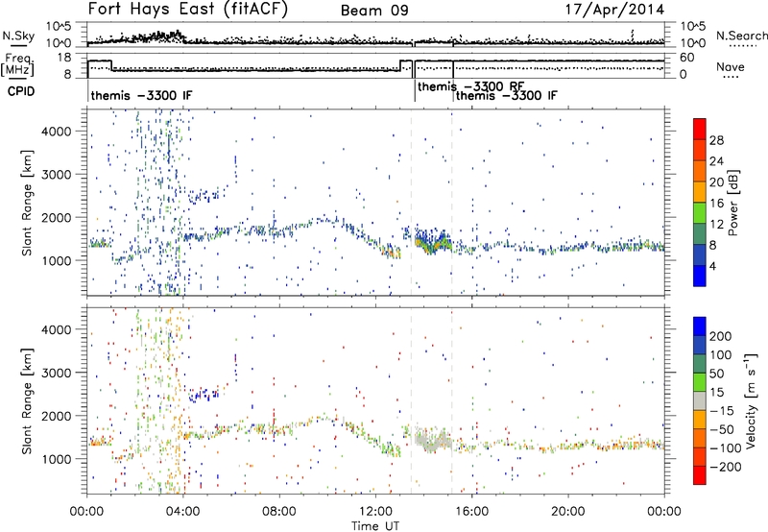Click "3000" on the Power panel range axis
Viewport: 768px width, 532px height.
(57, 175)
